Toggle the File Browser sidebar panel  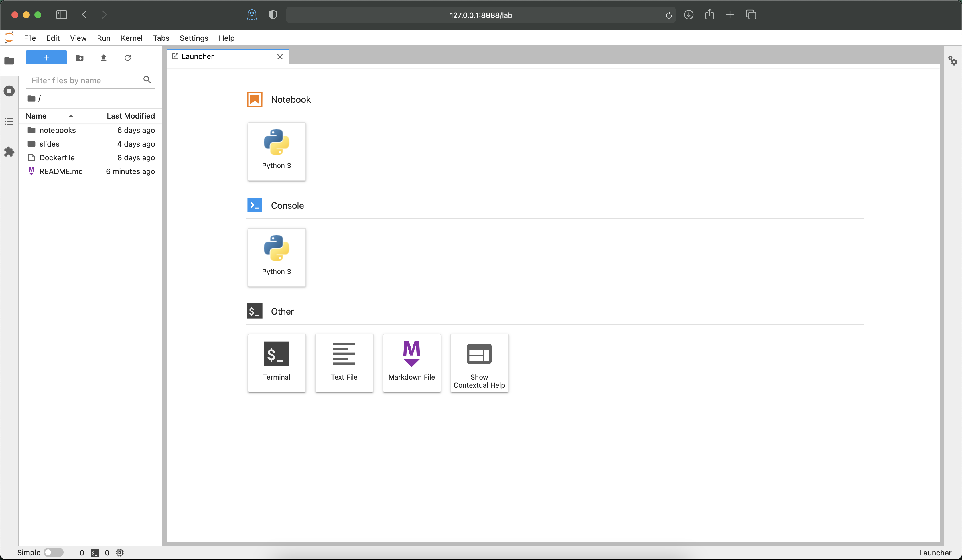(9, 61)
